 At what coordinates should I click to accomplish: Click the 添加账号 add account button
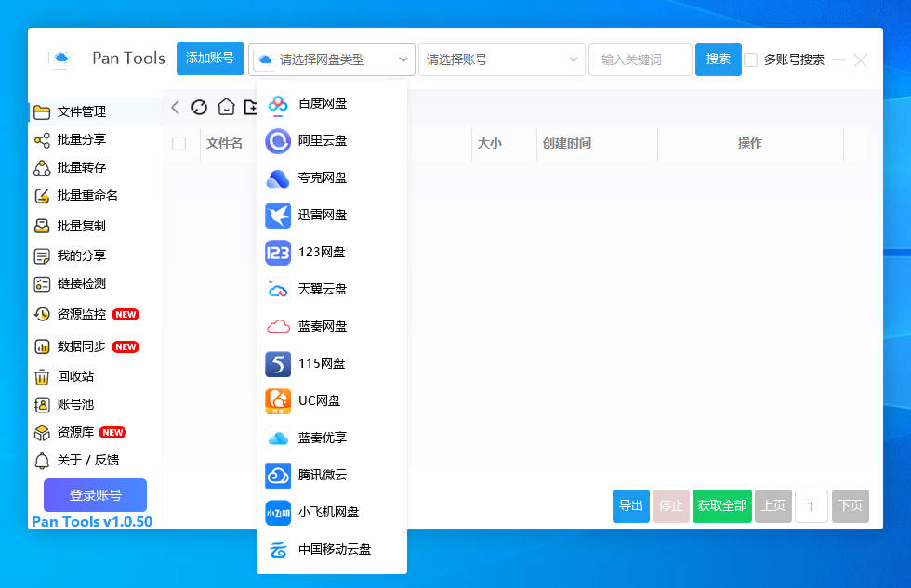210,58
